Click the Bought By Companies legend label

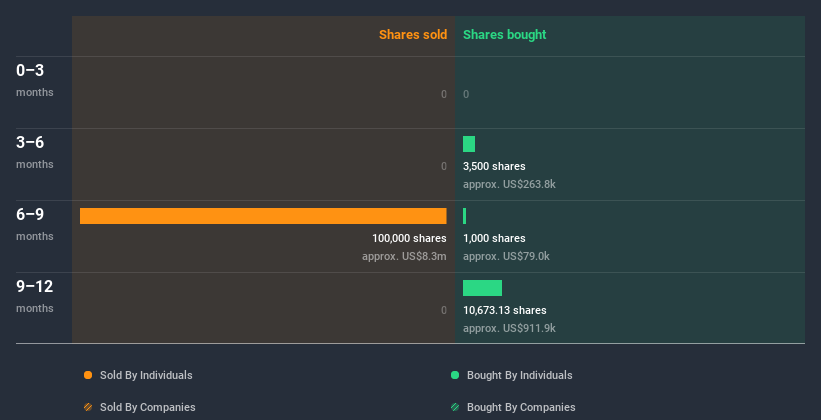pyautogui.click(x=521, y=407)
